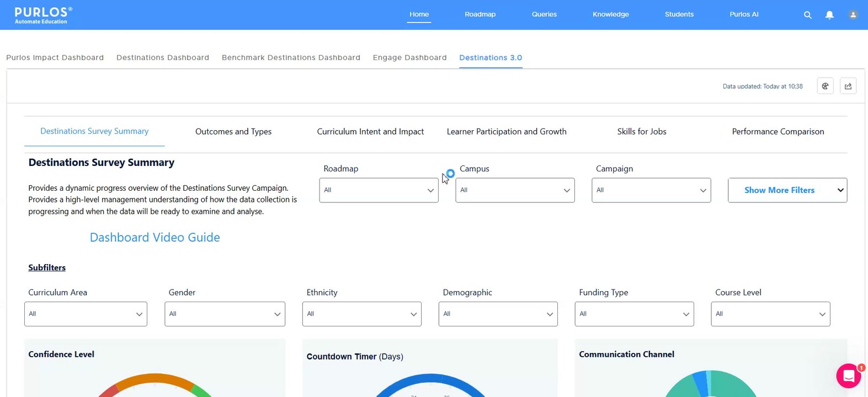Open the Funding Type dropdown
Viewport: 868px width, 397px height.
point(634,314)
